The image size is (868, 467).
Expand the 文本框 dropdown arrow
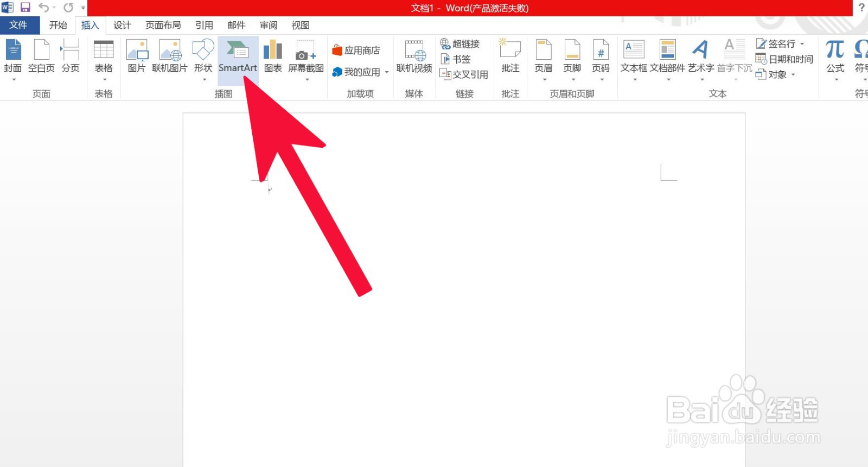pos(635,80)
